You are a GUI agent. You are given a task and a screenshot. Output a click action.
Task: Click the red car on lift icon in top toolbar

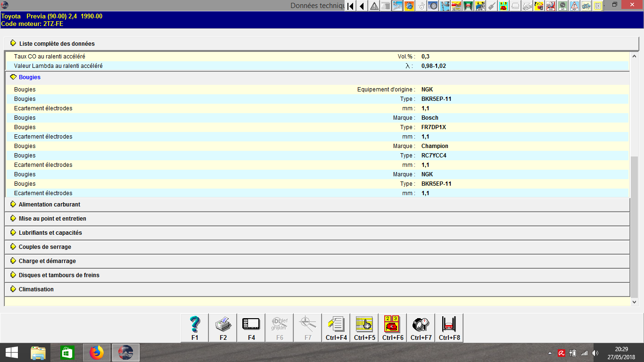469,6
